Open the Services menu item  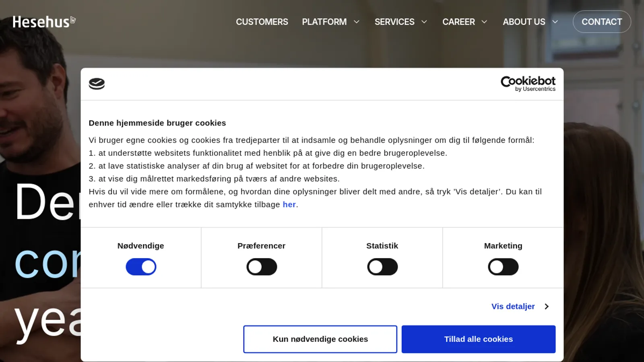pos(394,22)
